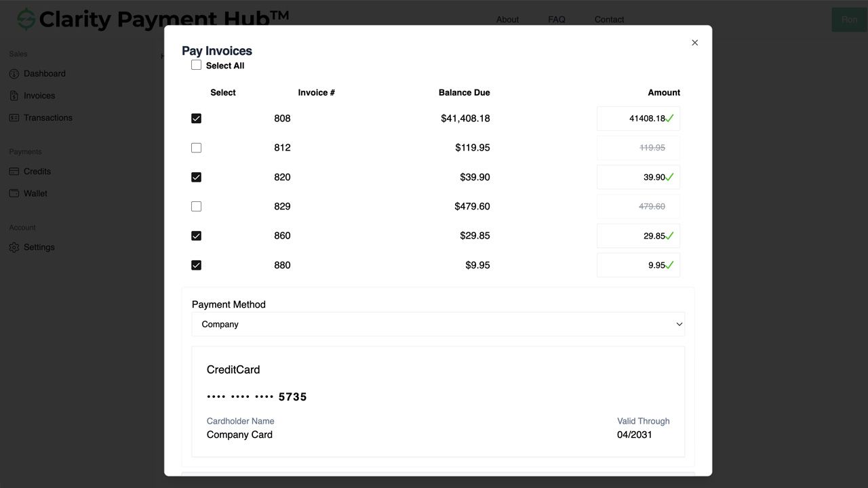Click the Clarity Payment Hub logo icon
Viewport: 868px width, 488px height.
pos(26,18)
